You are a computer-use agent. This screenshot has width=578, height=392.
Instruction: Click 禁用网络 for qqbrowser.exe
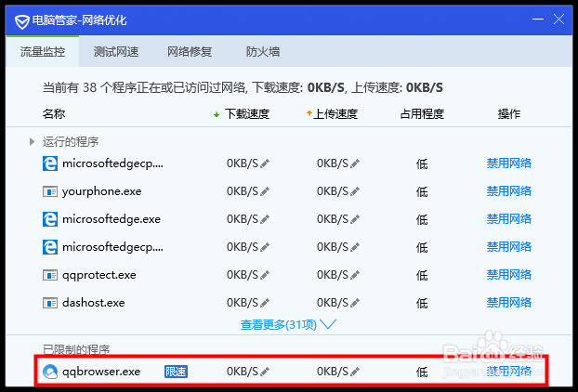point(508,371)
